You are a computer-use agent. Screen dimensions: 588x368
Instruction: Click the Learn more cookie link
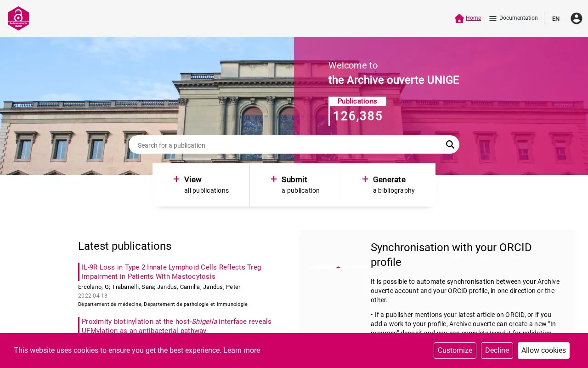242,350
